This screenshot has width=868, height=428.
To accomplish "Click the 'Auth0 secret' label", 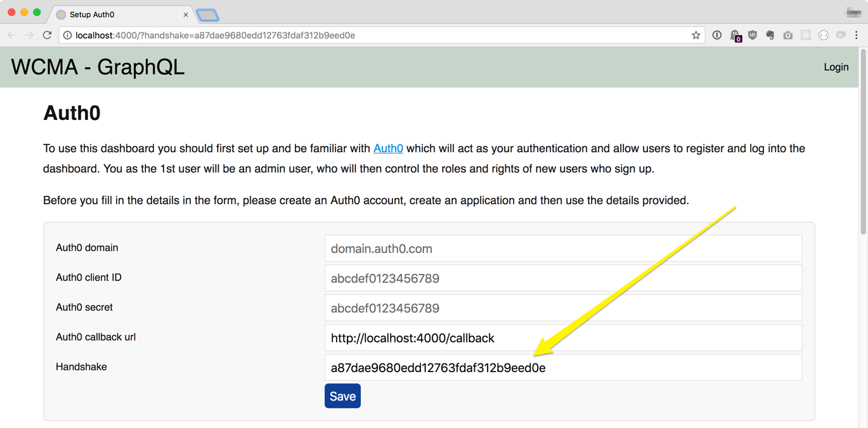I will click(84, 308).
